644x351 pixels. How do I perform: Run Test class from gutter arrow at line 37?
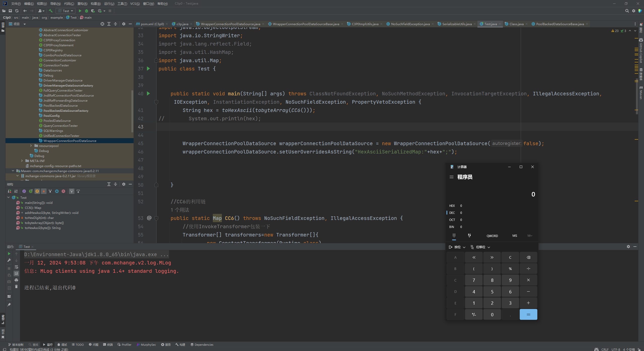pyautogui.click(x=148, y=69)
